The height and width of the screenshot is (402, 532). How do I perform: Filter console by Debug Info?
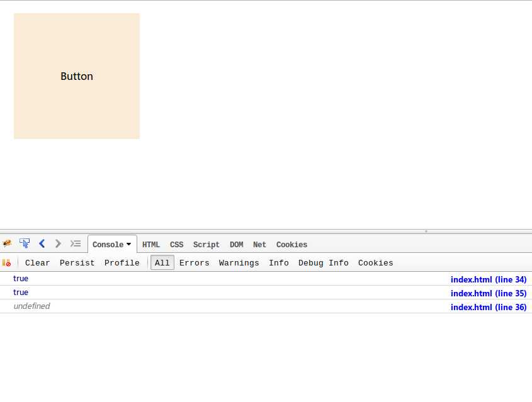[324, 263]
